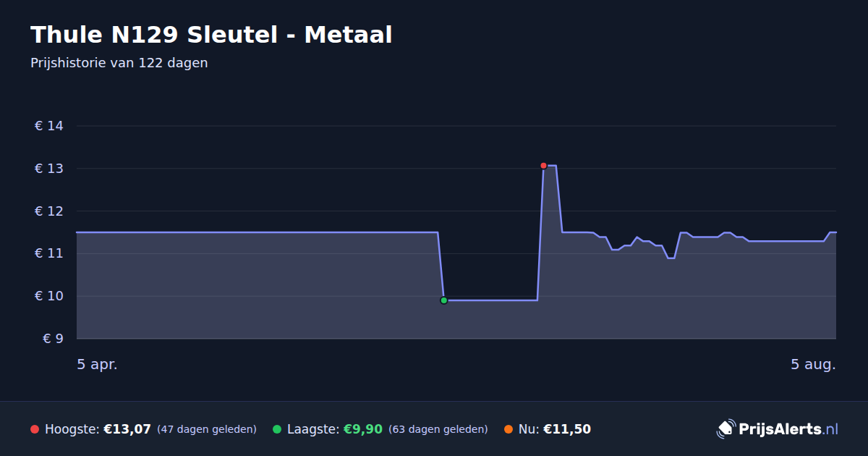This screenshot has height=456, width=868.
Task: Select the green lowest-price marker on chart
Action: tap(443, 300)
